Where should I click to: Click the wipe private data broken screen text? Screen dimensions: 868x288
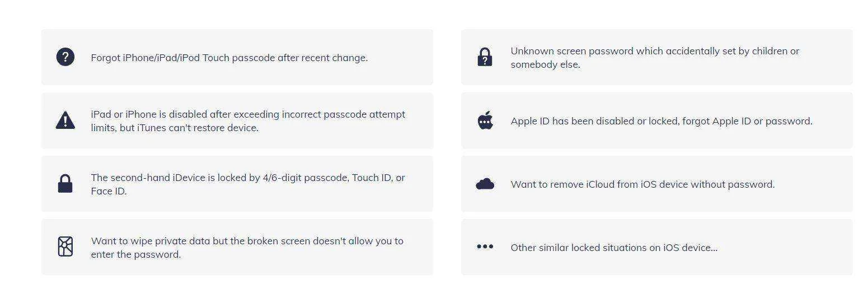[x=247, y=248]
